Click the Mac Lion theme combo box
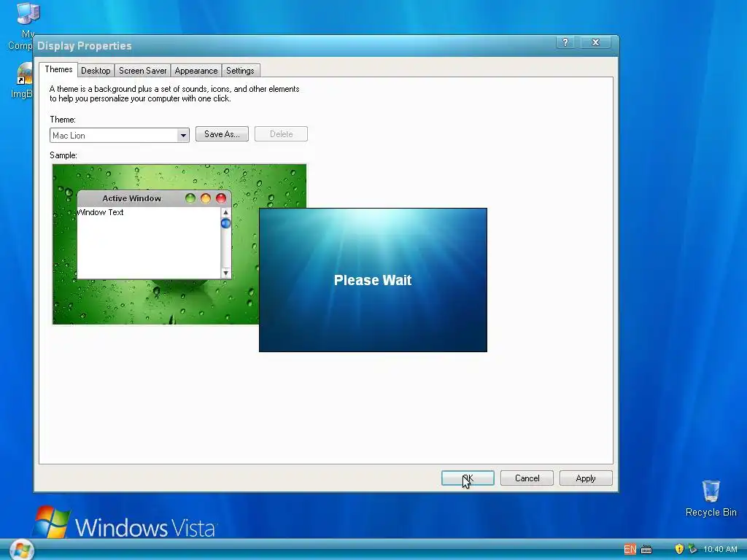The height and width of the screenshot is (560, 747). tap(120, 136)
